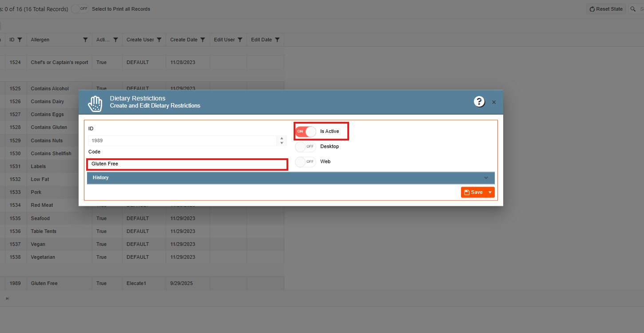Open the help question mark icon

[479, 102]
